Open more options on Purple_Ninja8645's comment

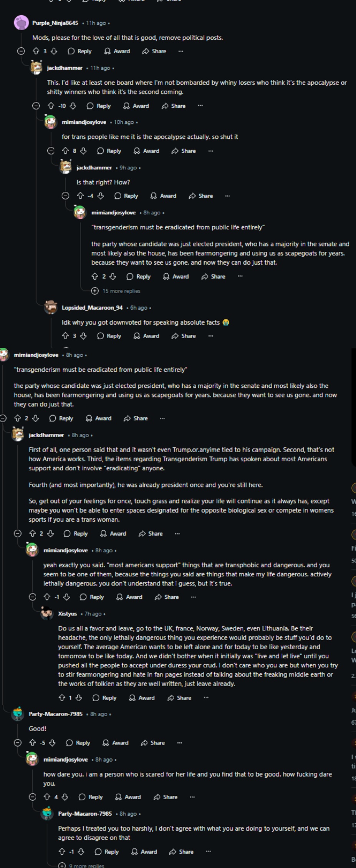point(180,51)
